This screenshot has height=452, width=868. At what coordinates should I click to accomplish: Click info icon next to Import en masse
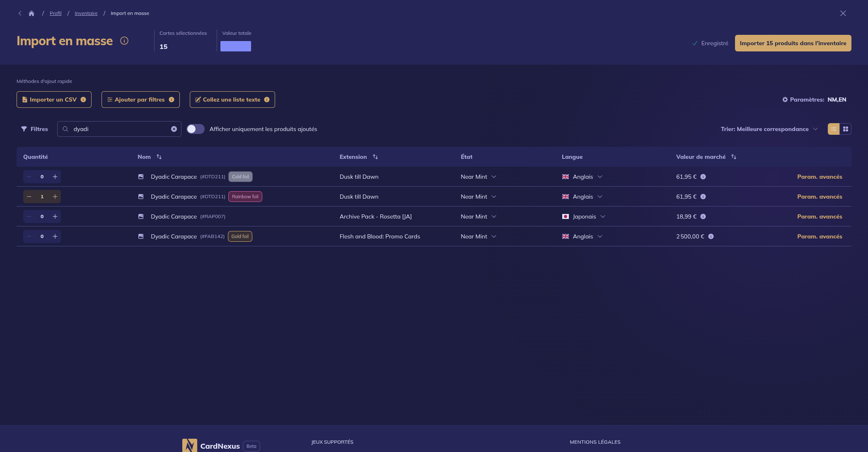tap(124, 41)
